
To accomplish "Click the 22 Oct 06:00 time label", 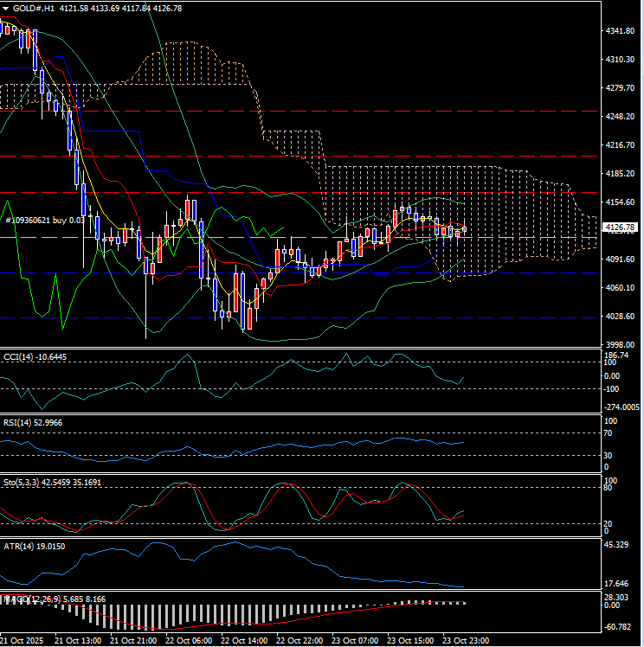I will (190, 640).
